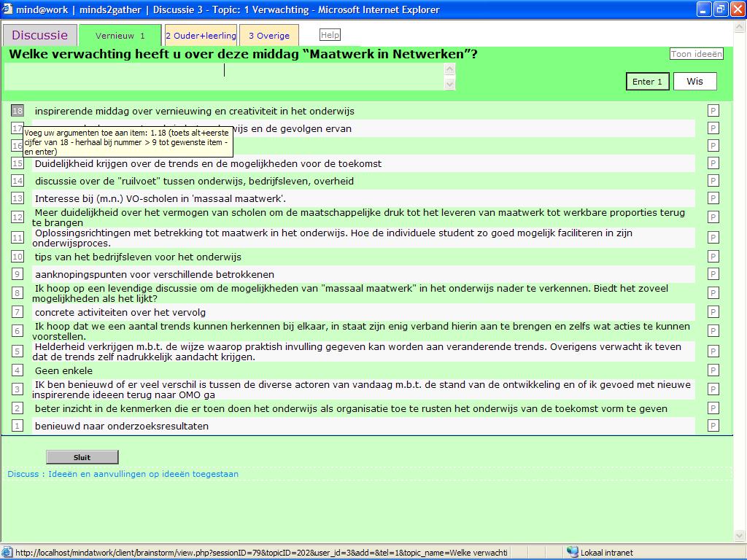
Task: Click the P icon for item 2
Action: click(x=713, y=408)
